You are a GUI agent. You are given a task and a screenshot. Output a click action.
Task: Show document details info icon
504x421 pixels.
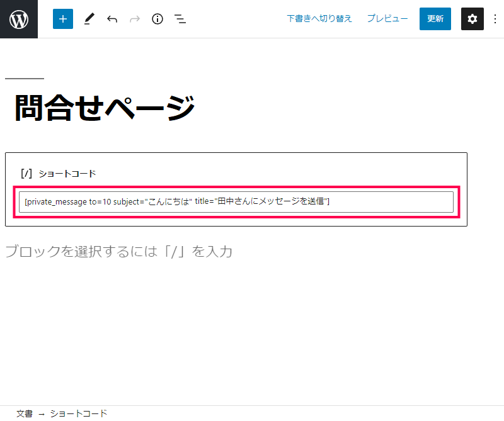point(157,20)
